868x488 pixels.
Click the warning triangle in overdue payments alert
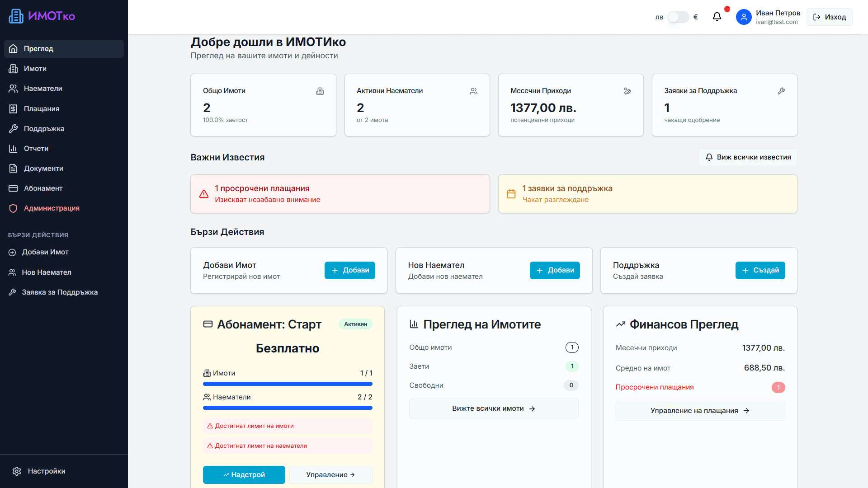coord(204,194)
